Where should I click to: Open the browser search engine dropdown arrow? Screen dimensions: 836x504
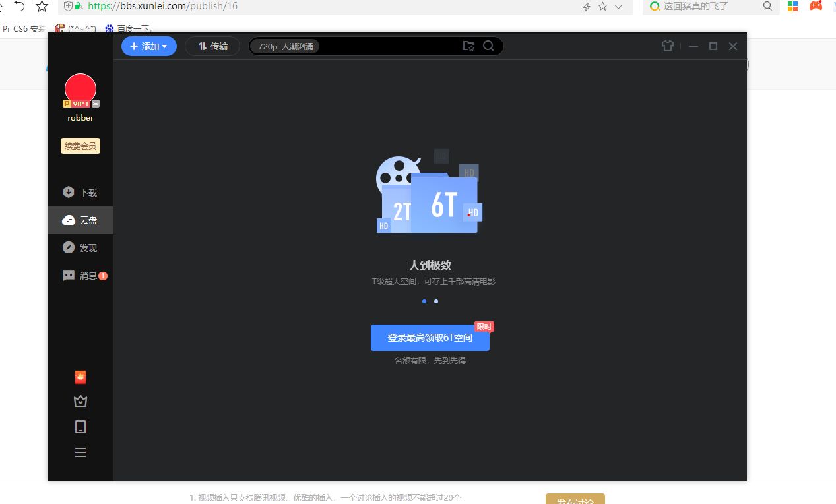[x=618, y=7]
